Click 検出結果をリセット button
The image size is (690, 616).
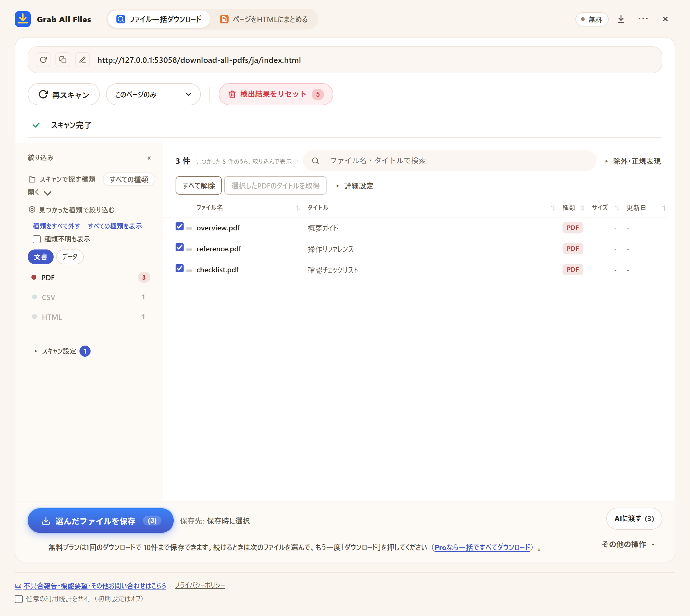tap(276, 95)
